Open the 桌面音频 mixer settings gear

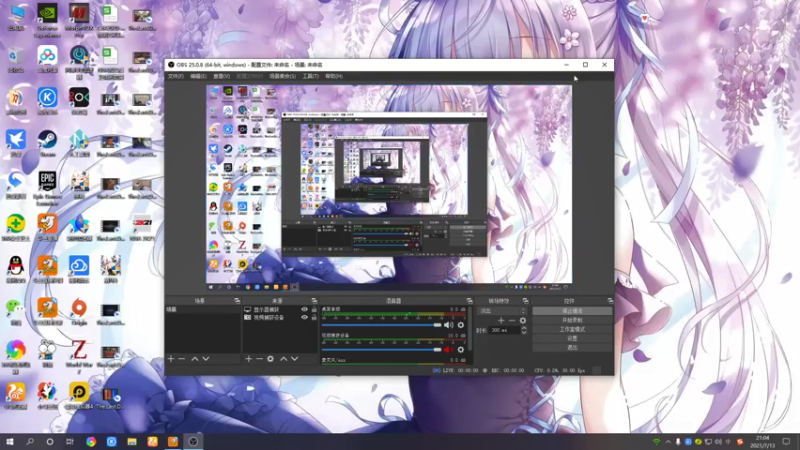461,325
